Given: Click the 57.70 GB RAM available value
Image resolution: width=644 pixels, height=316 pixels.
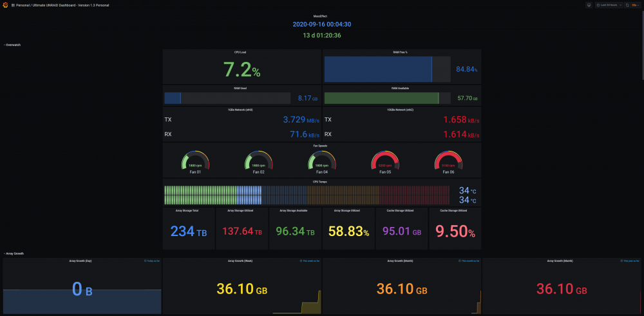Looking at the screenshot, I should (468, 98).
